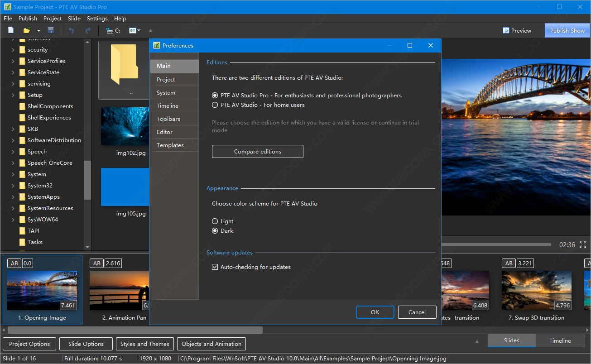
Task: Open the File menu
Action: coord(8,19)
